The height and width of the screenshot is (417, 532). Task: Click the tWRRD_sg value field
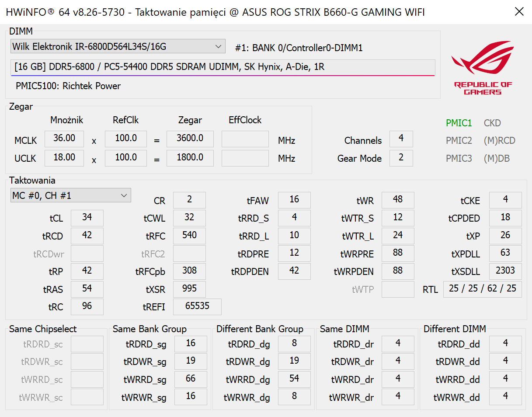pyautogui.click(x=191, y=379)
